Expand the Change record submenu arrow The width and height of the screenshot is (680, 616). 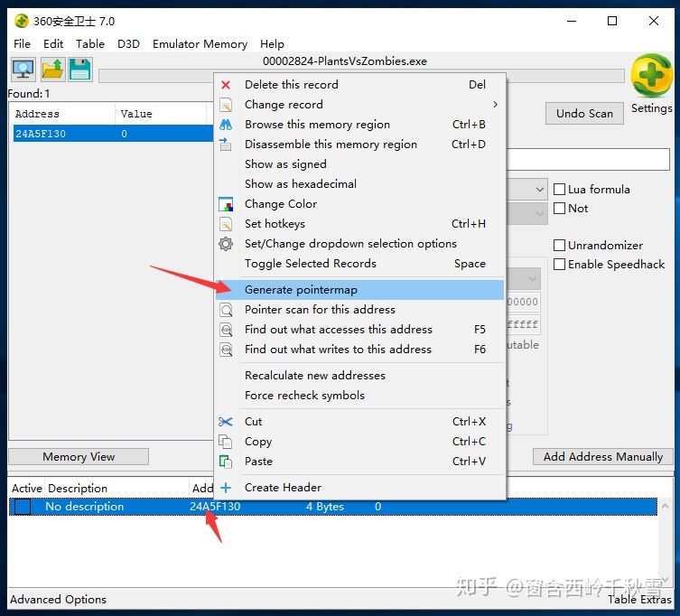[x=495, y=105]
